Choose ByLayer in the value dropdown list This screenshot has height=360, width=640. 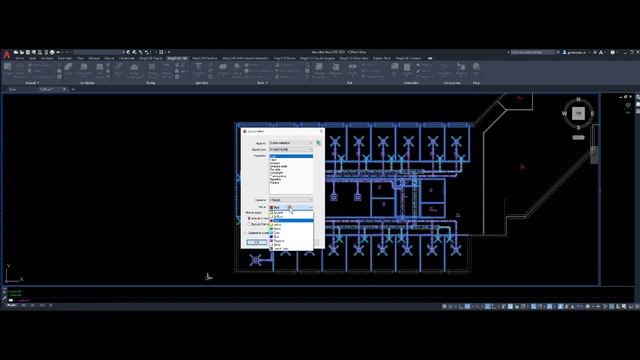291,213
